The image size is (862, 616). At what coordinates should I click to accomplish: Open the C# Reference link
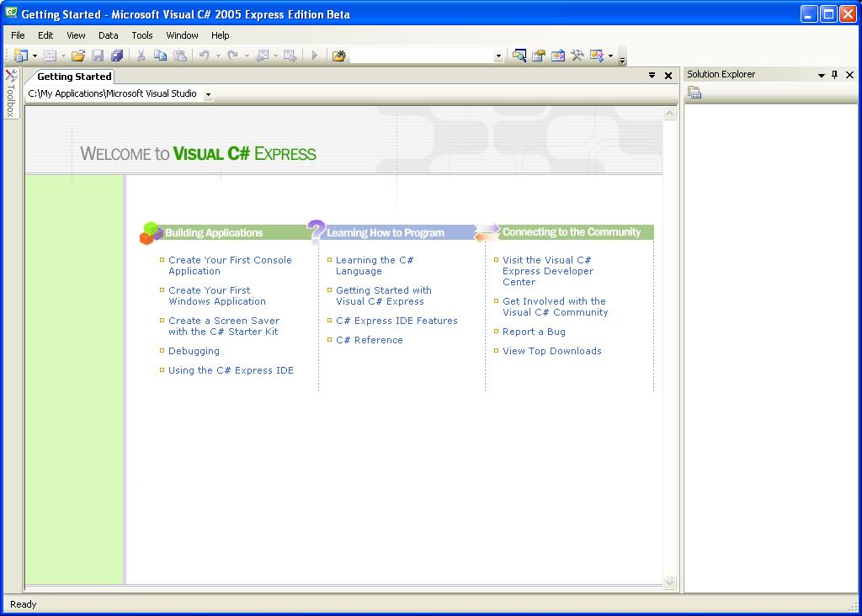[370, 340]
